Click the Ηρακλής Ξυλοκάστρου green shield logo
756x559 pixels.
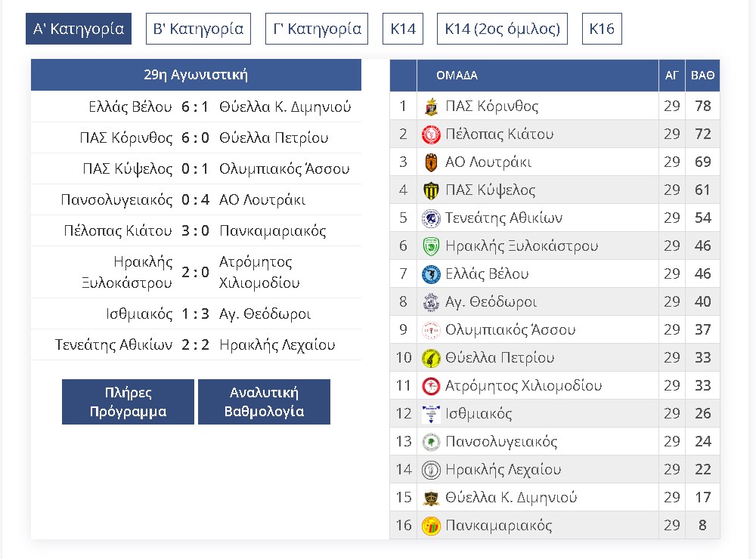coord(431,246)
